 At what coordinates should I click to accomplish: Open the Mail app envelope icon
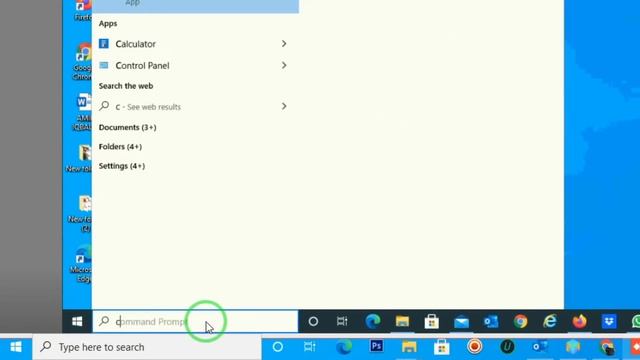tap(461, 322)
